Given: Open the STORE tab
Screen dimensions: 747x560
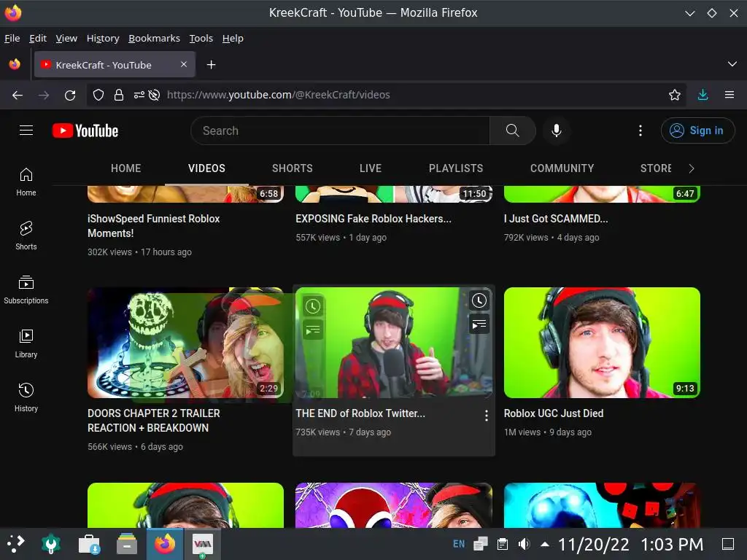Looking at the screenshot, I should pos(656,168).
